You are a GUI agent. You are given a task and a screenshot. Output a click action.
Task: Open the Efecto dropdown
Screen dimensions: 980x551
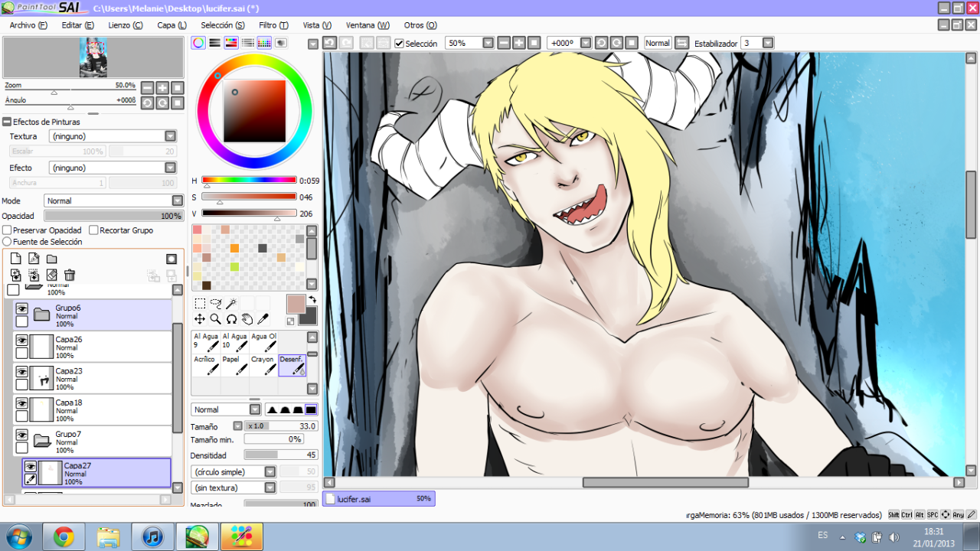click(x=113, y=168)
